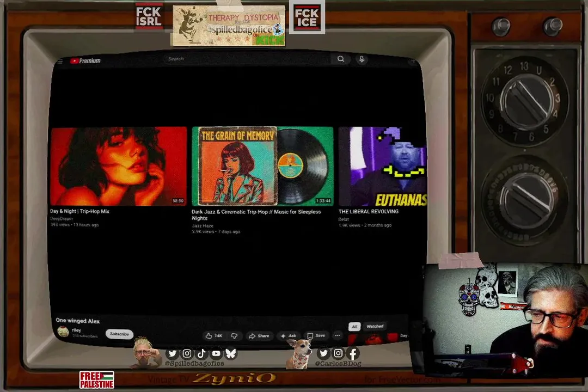This screenshot has width=588, height=392.
Task: Click the magnifying glass search button
Action: pos(340,59)
